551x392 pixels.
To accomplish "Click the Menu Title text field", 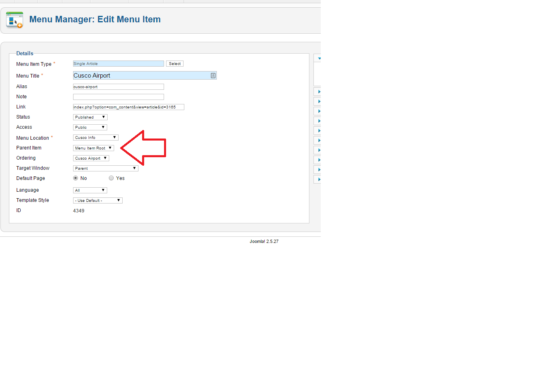I will coord(145,76).
